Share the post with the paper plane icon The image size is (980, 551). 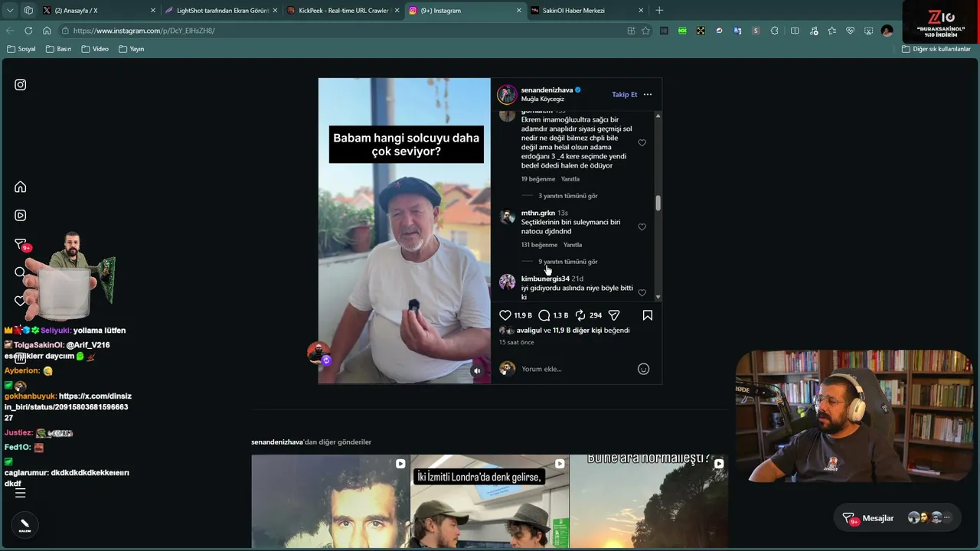click(614, 315)
